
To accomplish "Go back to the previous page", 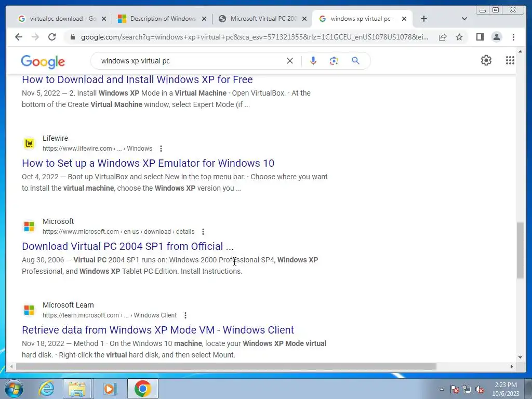I will (19, 37).
